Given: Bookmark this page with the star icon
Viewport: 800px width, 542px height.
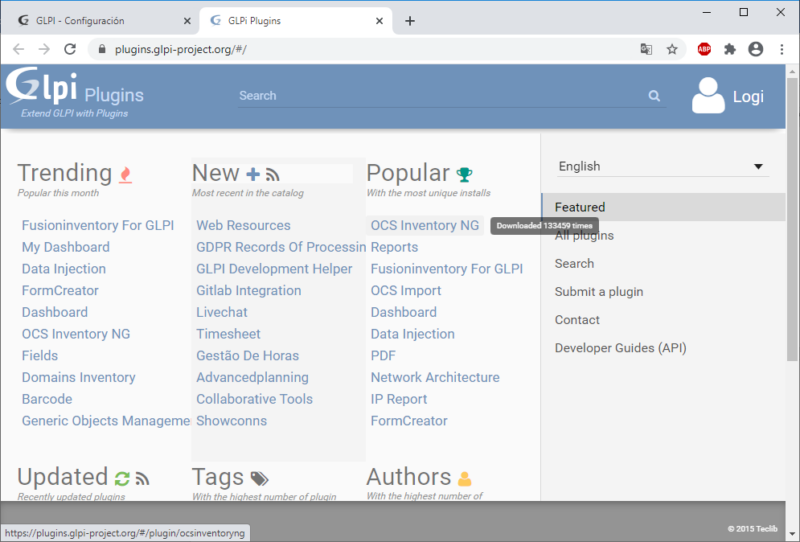Looking at the screenshot, I should tap(672, 49).
